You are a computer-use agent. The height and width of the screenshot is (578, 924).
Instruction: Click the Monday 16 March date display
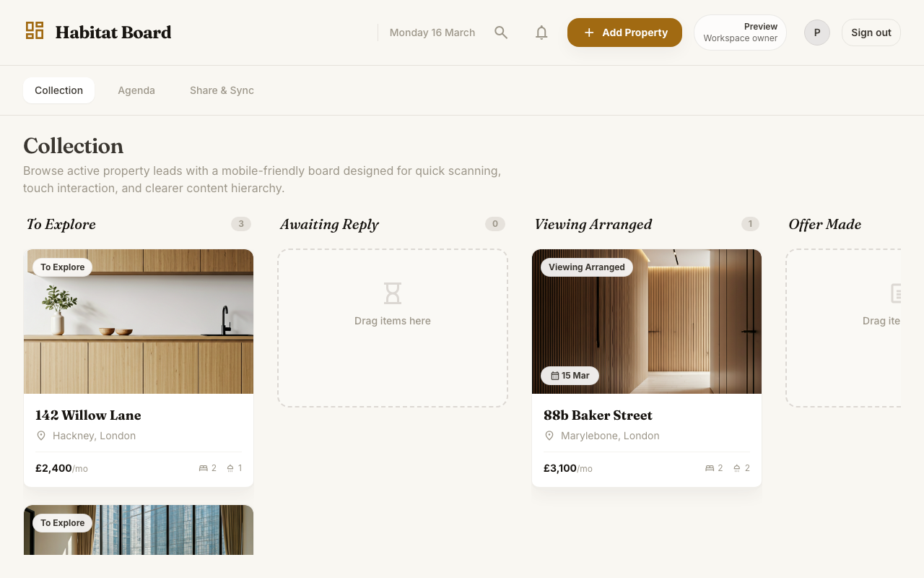[432, 33]
